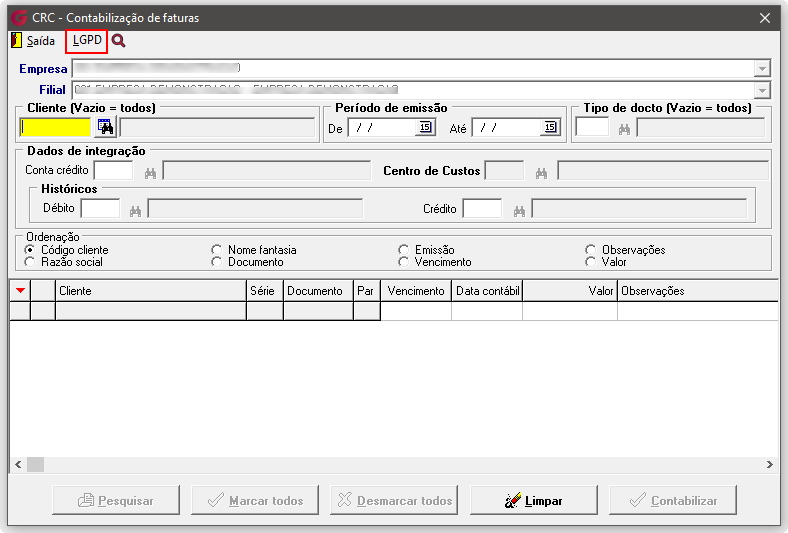Screen dimensions: 788x533
Task: Click the Conta crédito code field
Action: (x=114, y=170)
